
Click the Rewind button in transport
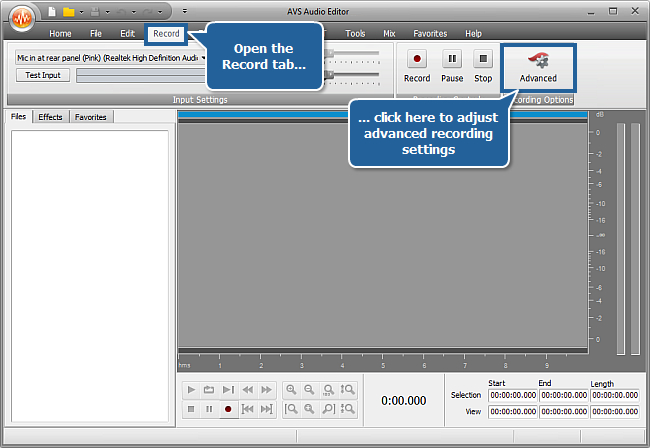[x=247, y=390]
